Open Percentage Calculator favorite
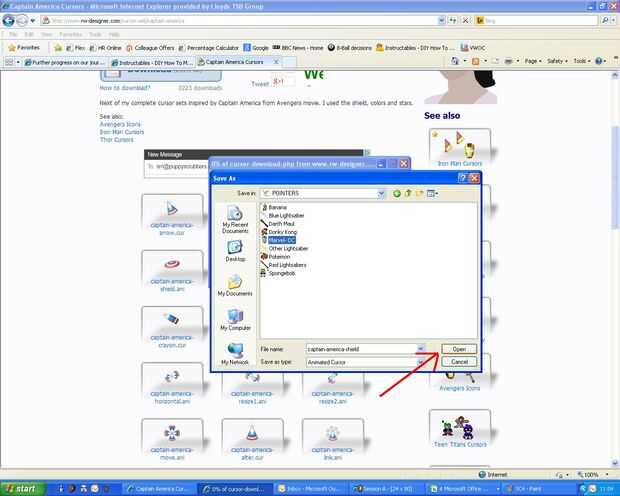This screenshot has height=496, width=620. [x=208, y=48]
